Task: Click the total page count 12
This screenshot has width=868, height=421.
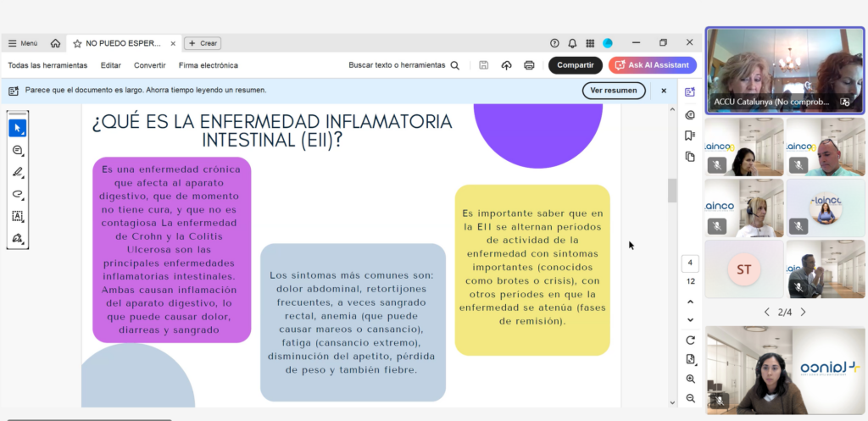Action: point(690,281)
